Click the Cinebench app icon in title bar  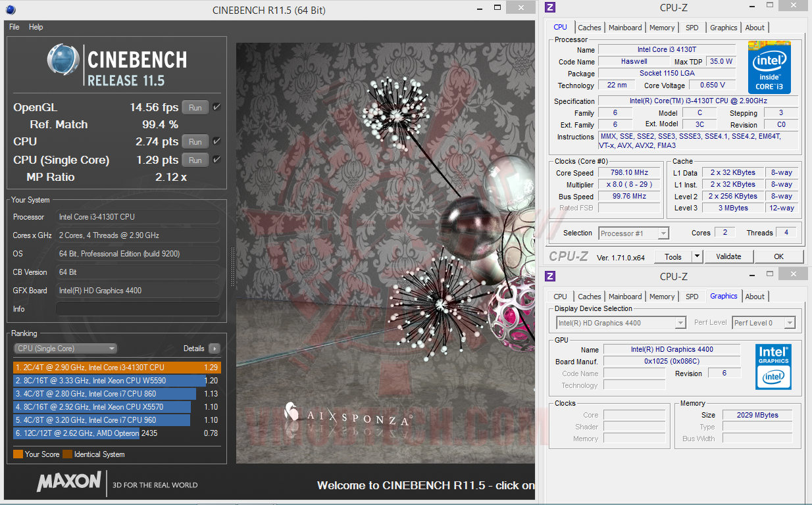(11, 10)
